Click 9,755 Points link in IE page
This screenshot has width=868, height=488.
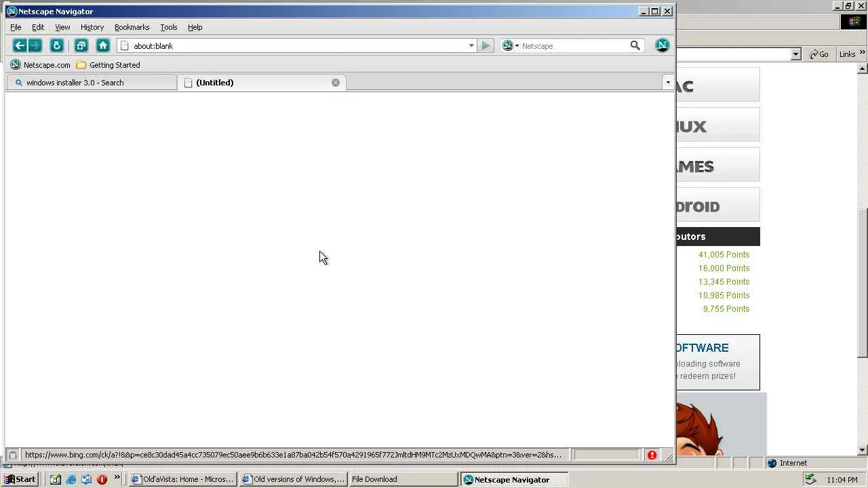tap(726, 309)
